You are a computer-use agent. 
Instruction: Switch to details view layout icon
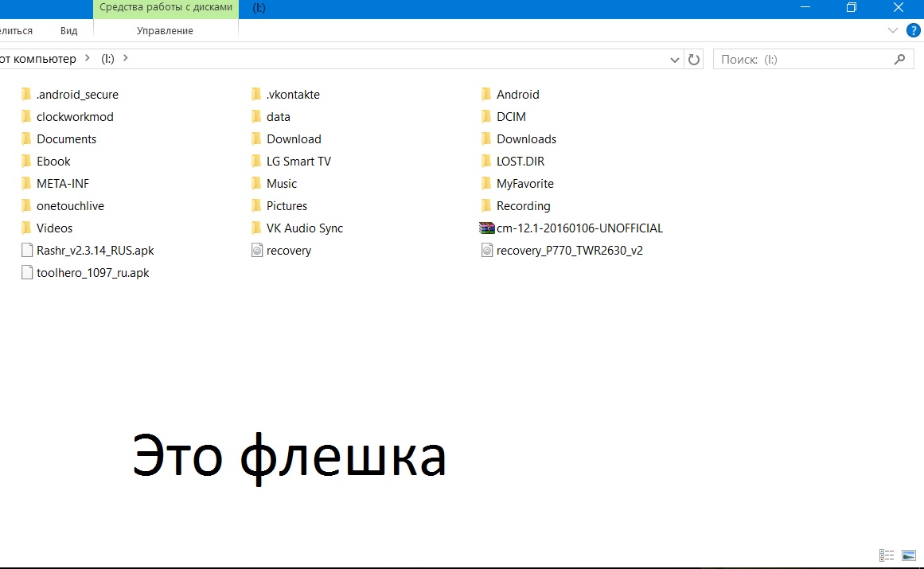coord(887,555)
